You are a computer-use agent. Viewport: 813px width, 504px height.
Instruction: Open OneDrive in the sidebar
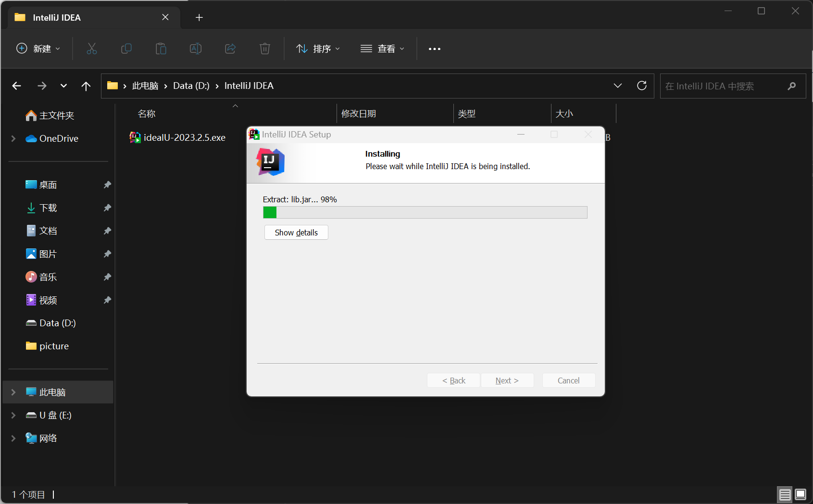[52, 138]
